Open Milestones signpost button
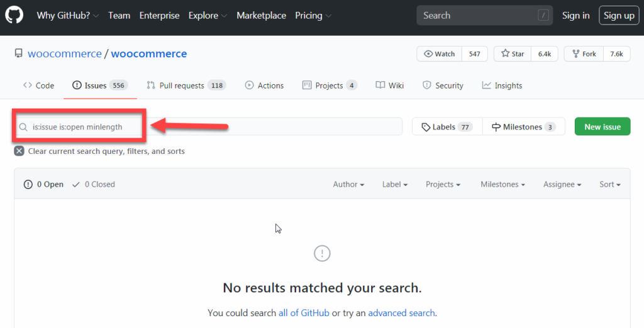Image resolution: width=644 pixels, height=328 pixels. tap(524, 127)
